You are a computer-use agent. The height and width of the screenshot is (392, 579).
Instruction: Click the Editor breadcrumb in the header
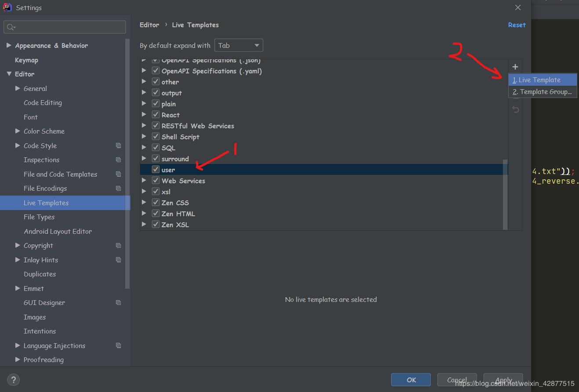pos(149,25)
